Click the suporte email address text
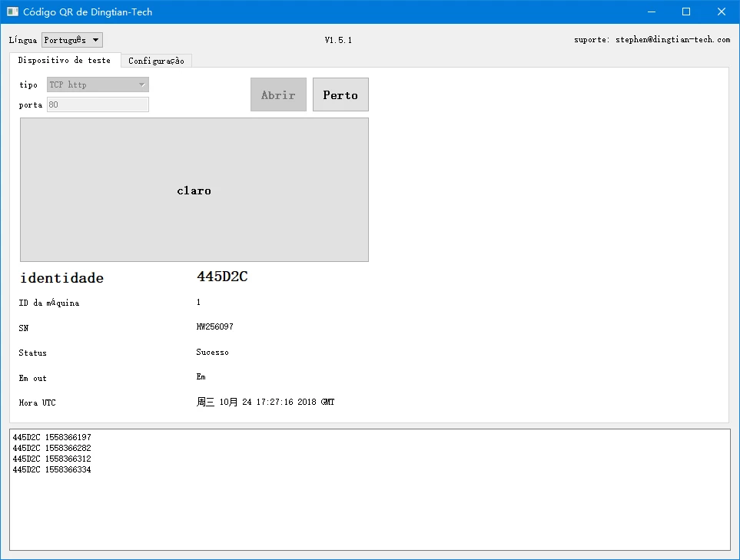The height and width of the screenshot is (560, 740). click(673, 40)
